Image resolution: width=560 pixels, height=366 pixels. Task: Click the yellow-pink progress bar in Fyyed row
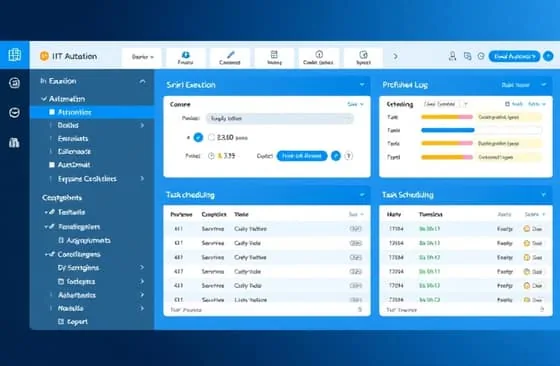pyautogui.click(x=447, y=157)
